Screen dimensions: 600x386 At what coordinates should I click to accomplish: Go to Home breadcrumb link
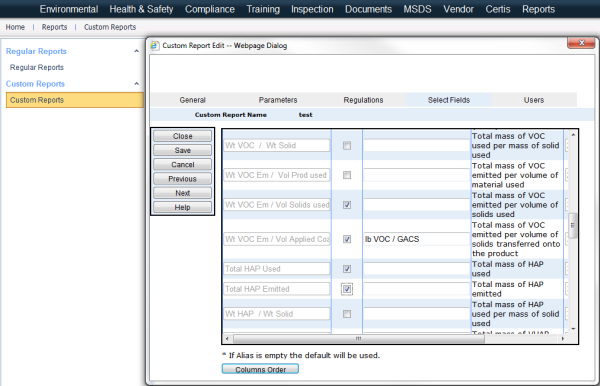coord(15,27)
